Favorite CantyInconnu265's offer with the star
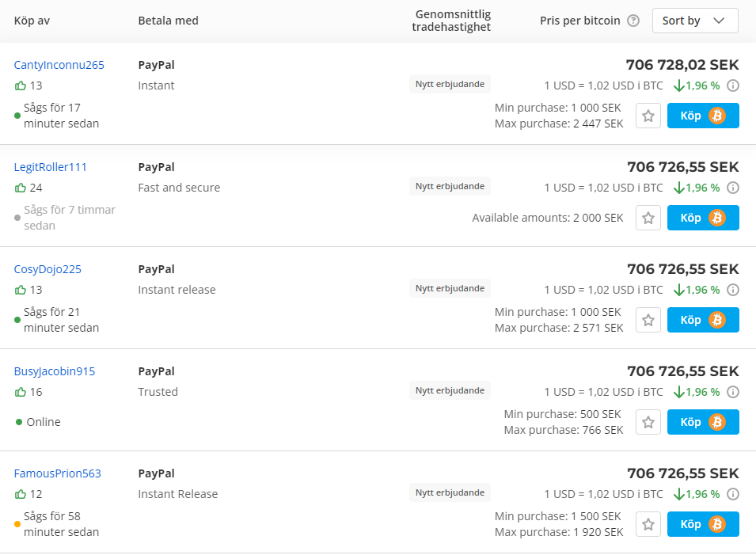The height and width of the screenshot is (555, 756). pos(648,116)
